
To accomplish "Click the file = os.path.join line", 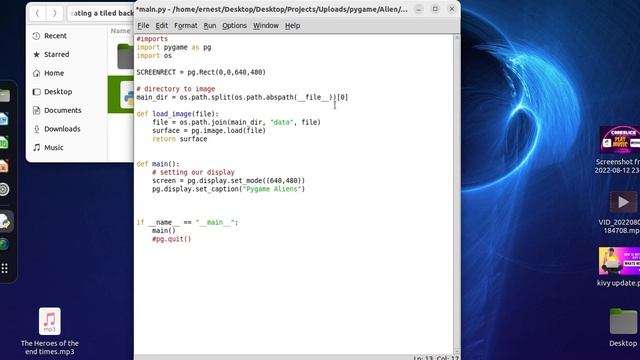I will 236,122.
